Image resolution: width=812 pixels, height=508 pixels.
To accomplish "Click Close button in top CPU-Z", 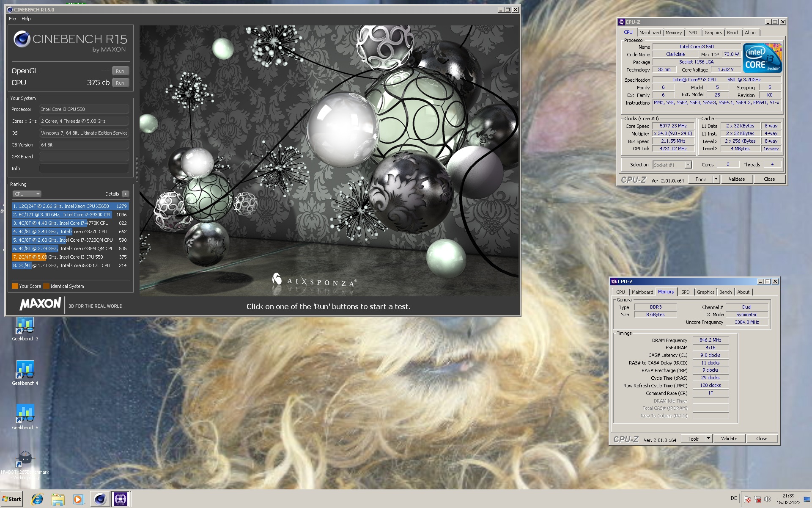I will (x=769, y=179).
